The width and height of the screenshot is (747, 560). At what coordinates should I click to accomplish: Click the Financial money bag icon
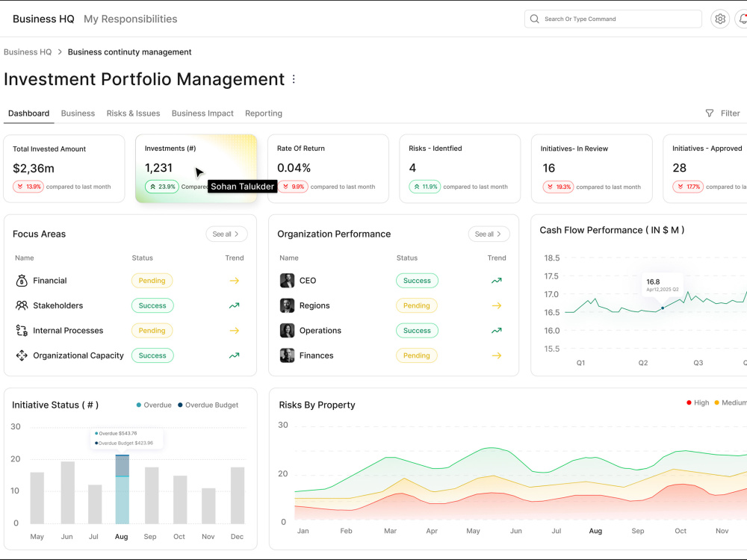point(22,281)
